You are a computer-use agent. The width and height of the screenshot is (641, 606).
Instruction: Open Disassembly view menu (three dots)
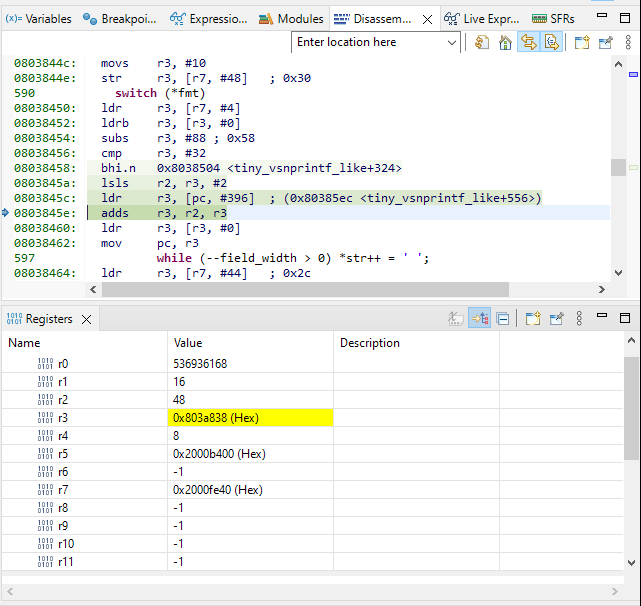click(x=628, y=42)
